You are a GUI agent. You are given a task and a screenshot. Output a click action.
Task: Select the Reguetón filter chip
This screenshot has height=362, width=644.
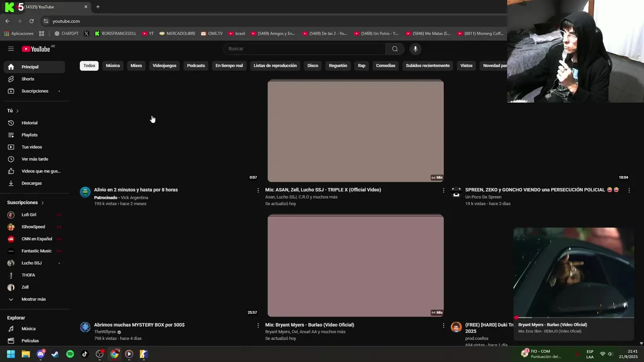point(338,66)
